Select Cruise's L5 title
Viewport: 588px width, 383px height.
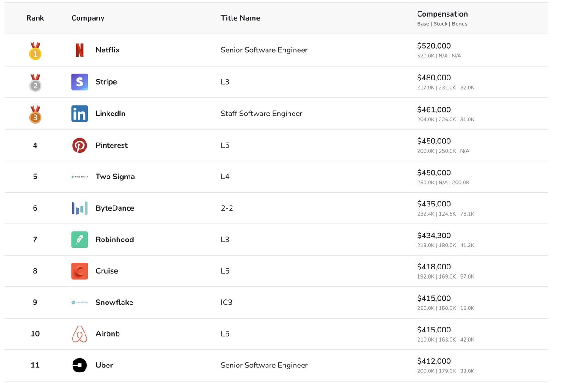point(225,271)
